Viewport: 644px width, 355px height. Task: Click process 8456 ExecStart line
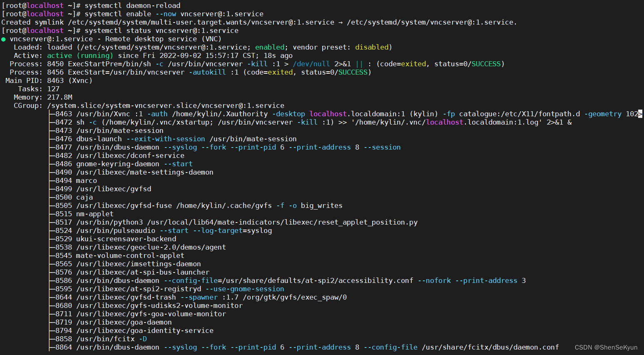click(x=190, y=72)
